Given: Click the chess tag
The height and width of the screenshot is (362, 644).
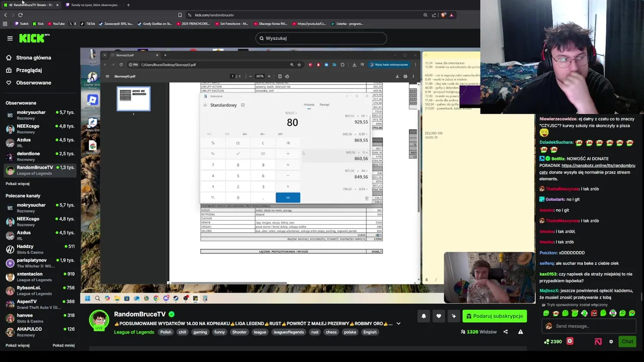Looking at the screenshot, I should tap(331, 332).
